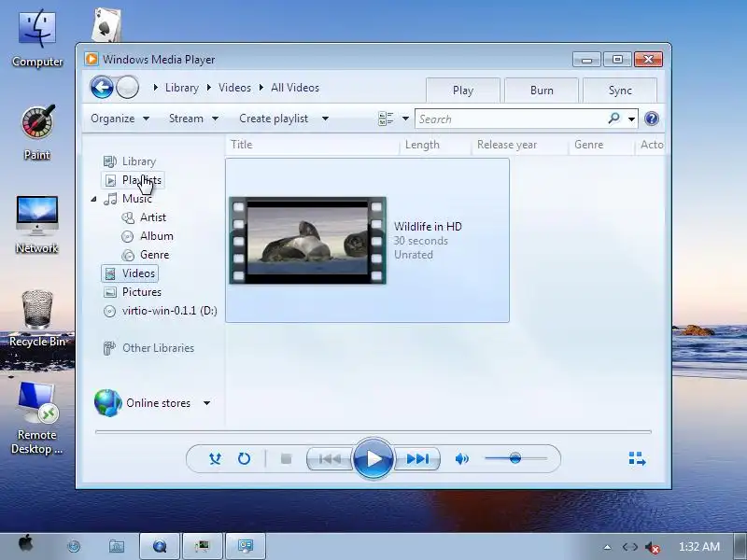747x560 pixels.
Task: Open the Stream menu
Action: pos(193,119)
